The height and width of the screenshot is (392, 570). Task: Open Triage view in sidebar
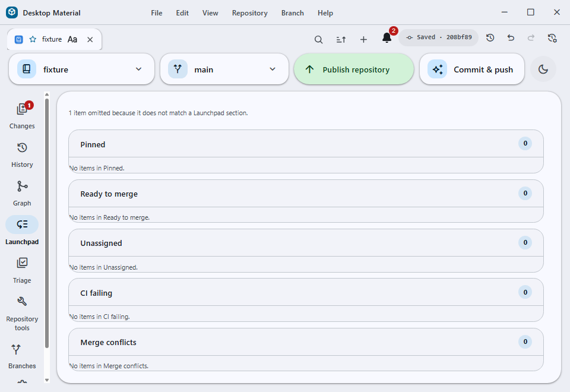pyautogui.click(x=22, y=270)
